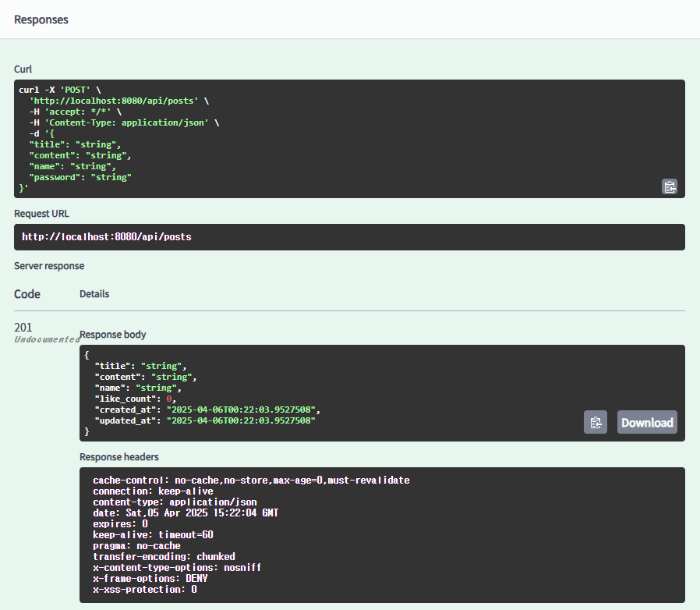
Task: Click the keep-alive: timeout=60 header line
Action: click(153, 535)
